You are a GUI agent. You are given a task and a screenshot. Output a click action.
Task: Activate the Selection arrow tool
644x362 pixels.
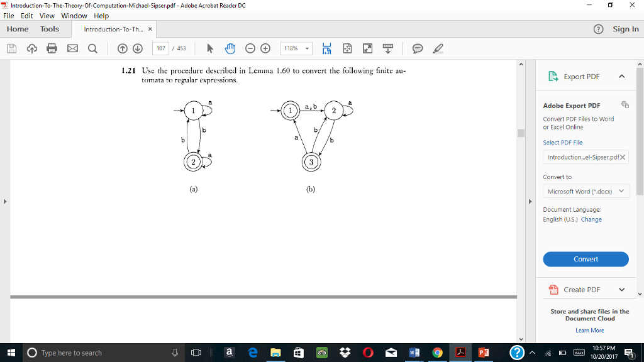pos(209,48)
